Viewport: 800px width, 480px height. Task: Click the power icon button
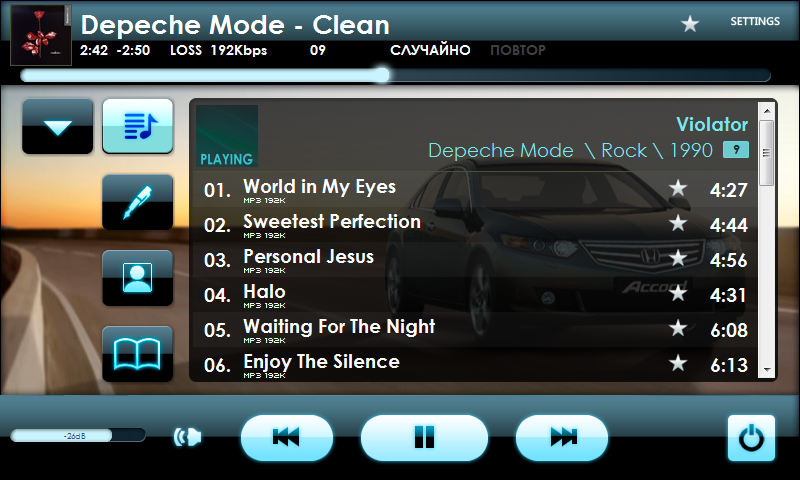click(x=751, y=438)
